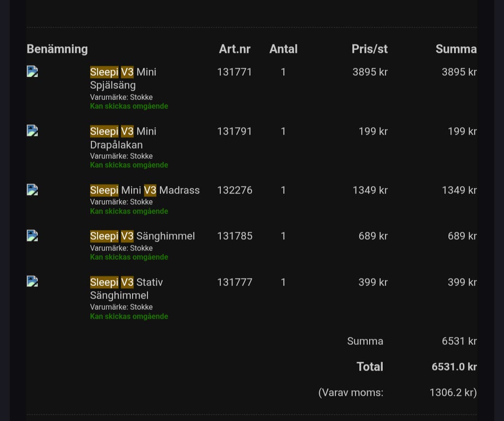Click article number 132276
The height and width of the screenshot is (421, 504).
235,190
